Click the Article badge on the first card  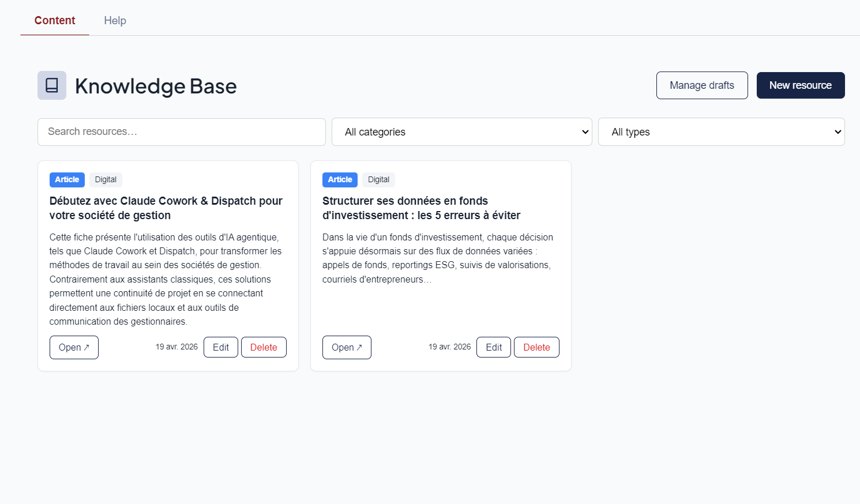(67, 179)
